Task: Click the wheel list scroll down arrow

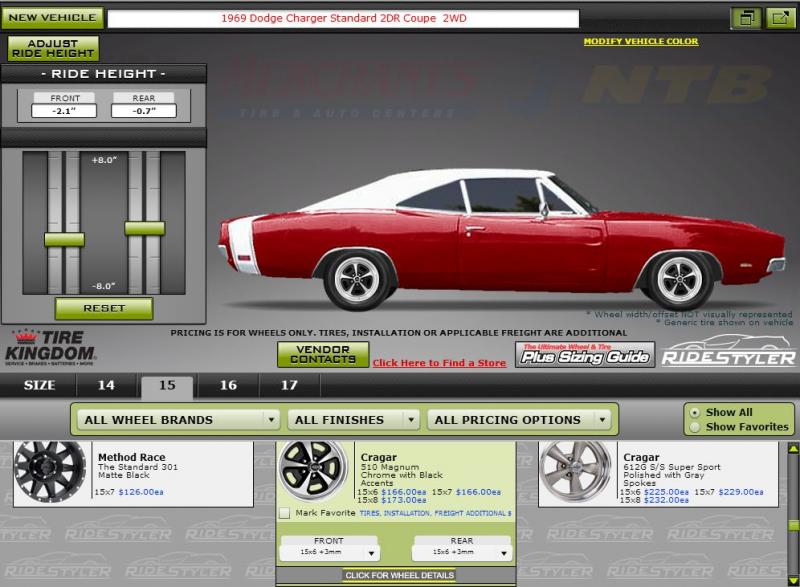Action: [793, 581]
